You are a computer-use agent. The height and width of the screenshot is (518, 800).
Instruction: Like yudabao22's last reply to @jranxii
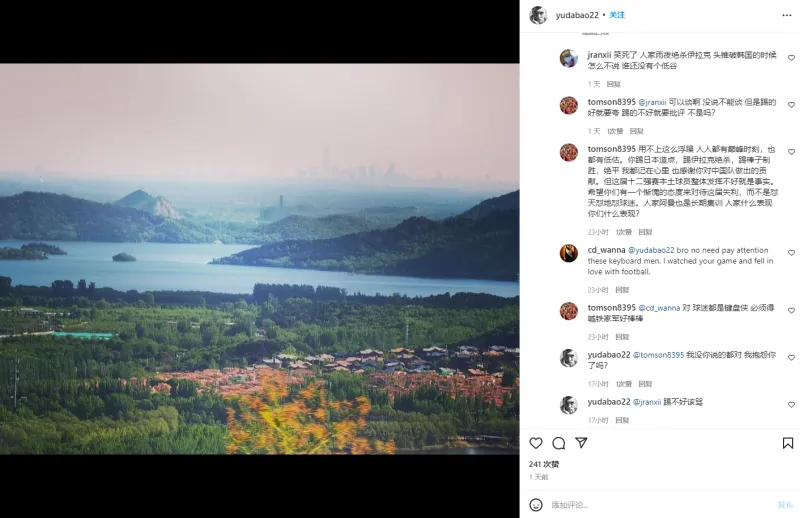791,405
